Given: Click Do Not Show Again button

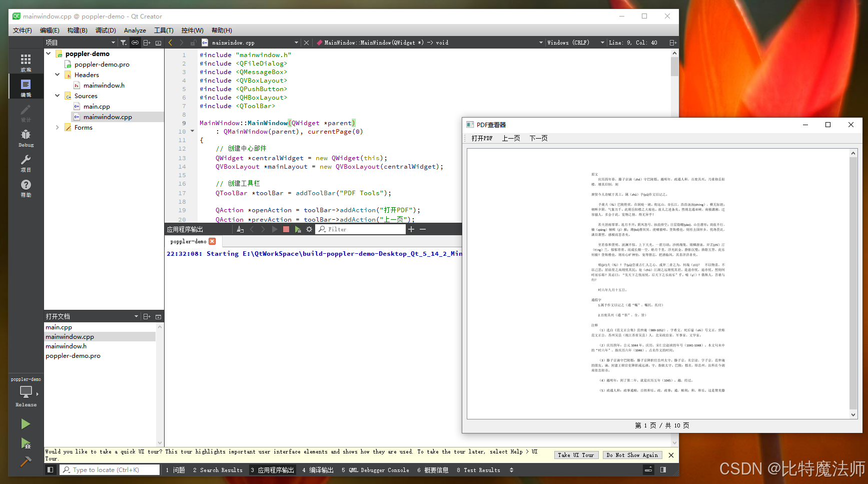Looking at the screenshot, I should 632,455.
